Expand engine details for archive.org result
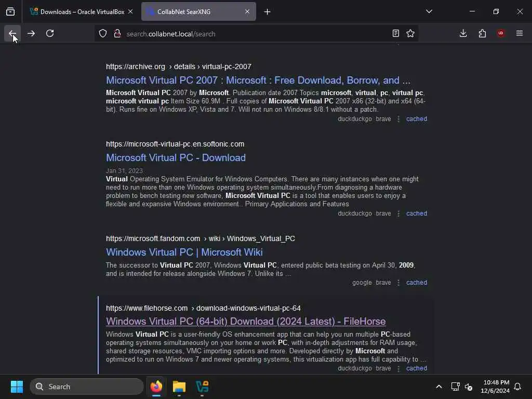Image resolution: width=532 pixels, height=399 pixels. tap(398, 119)
